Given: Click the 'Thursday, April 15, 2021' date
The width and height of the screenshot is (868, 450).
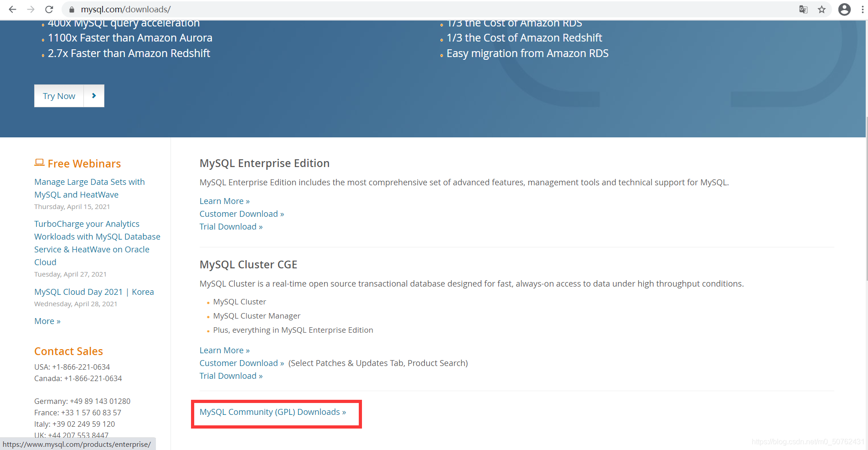Looking at the screenshot, I should [x=72, y=207].
